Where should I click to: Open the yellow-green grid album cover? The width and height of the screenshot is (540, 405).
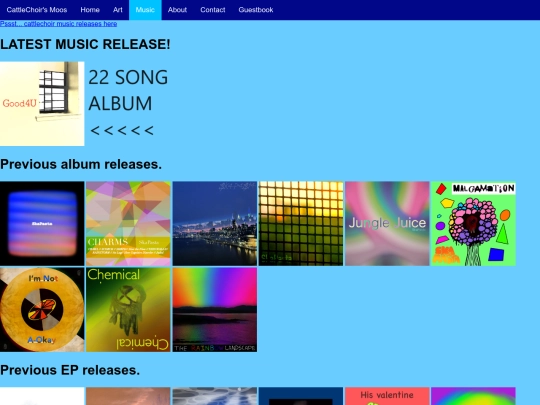(301, 224)
